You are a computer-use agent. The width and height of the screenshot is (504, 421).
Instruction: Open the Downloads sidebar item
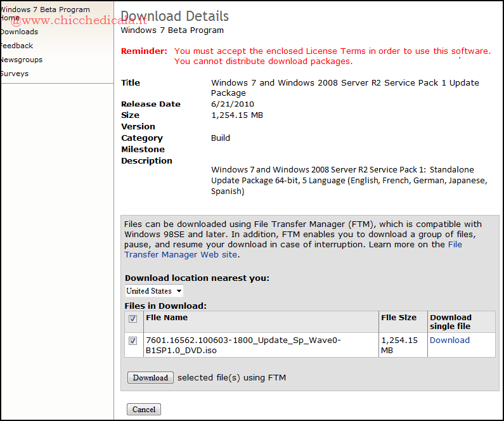pos(19,32)
